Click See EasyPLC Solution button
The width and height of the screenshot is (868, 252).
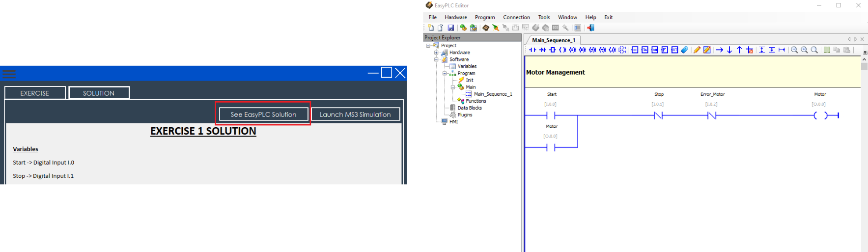click(264, 114)
